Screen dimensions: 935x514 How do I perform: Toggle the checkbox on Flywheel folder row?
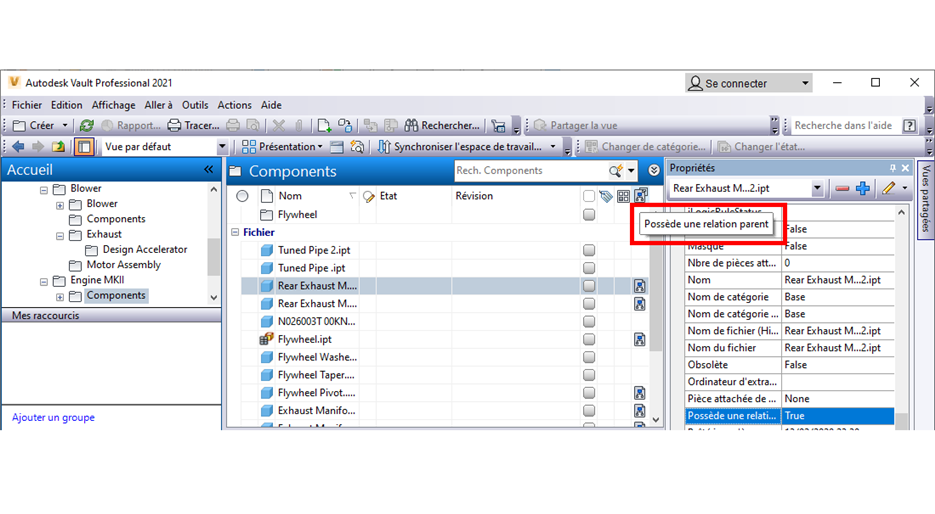click(589, 215)
